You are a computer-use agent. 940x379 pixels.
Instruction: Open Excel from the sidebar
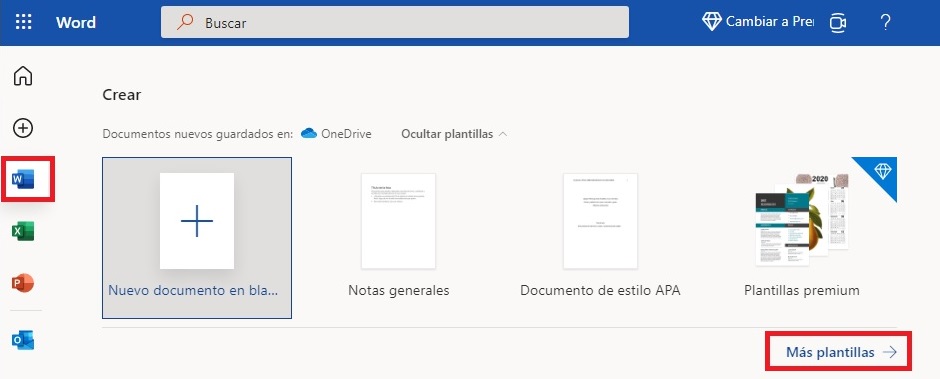pos(23,230)
